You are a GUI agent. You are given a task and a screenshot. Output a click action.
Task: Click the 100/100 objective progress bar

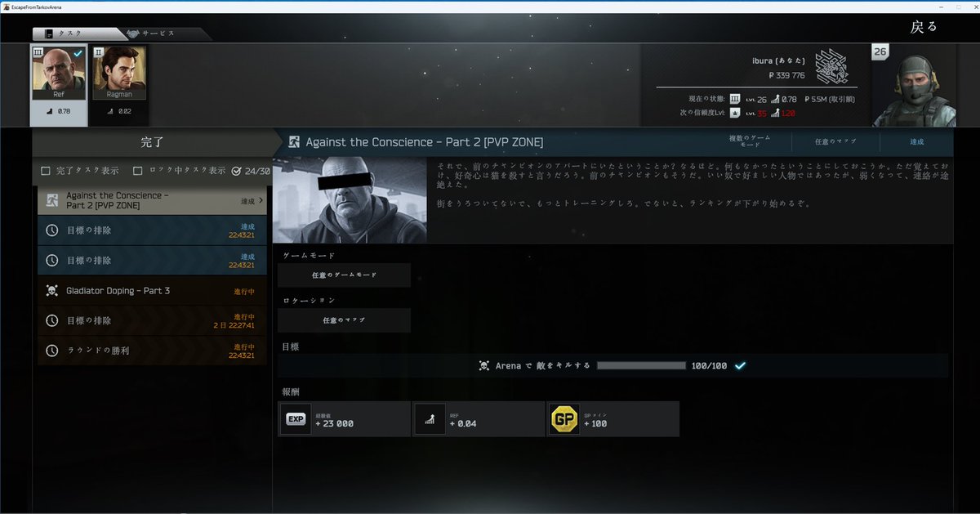(x=641, y=366)
